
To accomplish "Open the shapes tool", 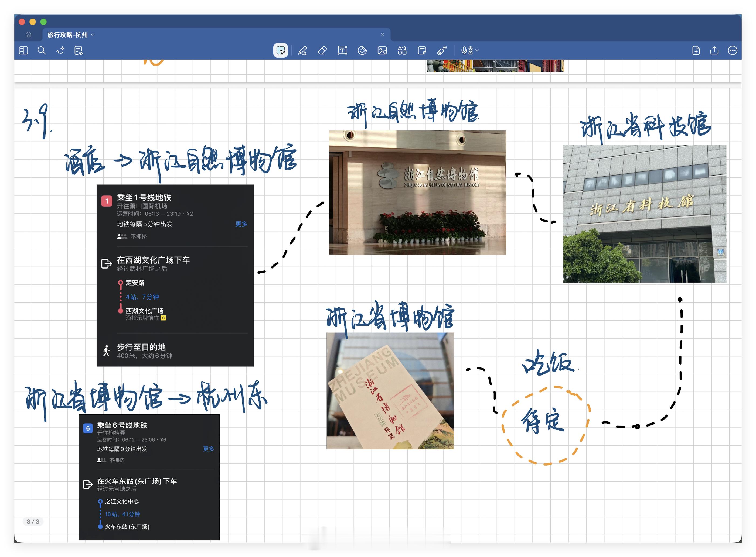I will coord(402,51).
